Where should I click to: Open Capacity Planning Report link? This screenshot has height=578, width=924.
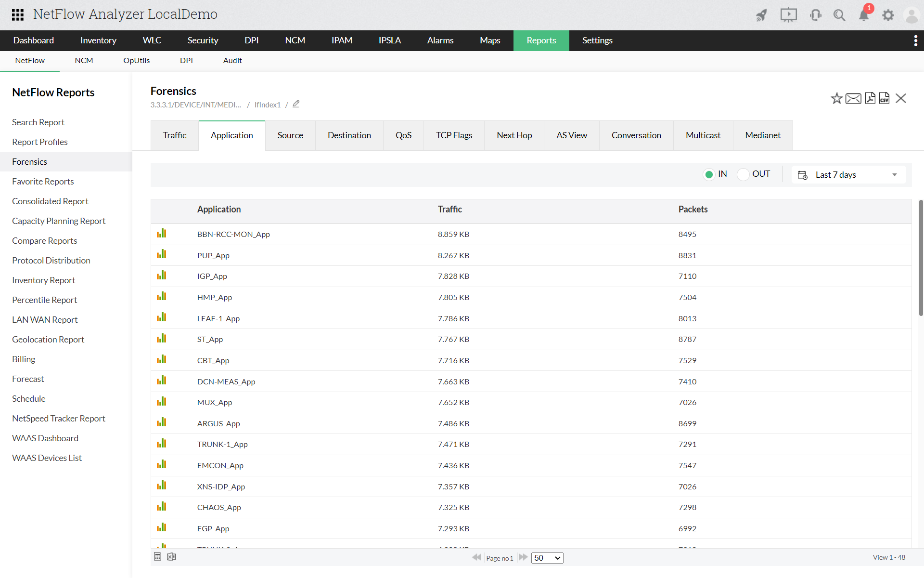coord(59,221)
